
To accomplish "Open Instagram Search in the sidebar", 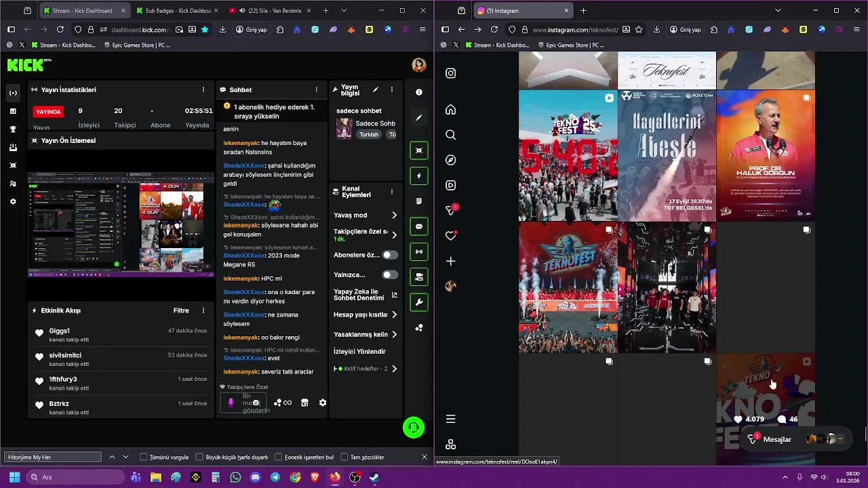I will [x=450, y=135].
